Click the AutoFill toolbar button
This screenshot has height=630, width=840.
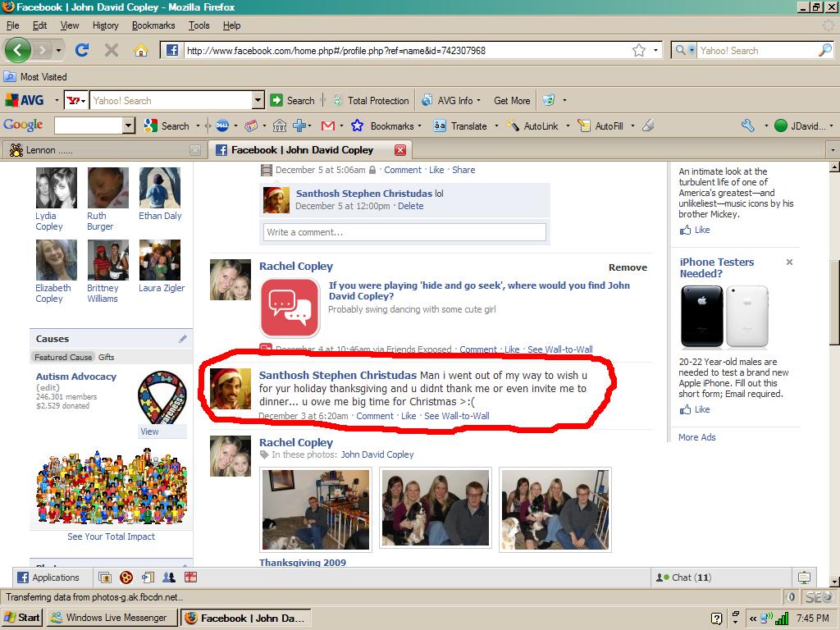600,126
